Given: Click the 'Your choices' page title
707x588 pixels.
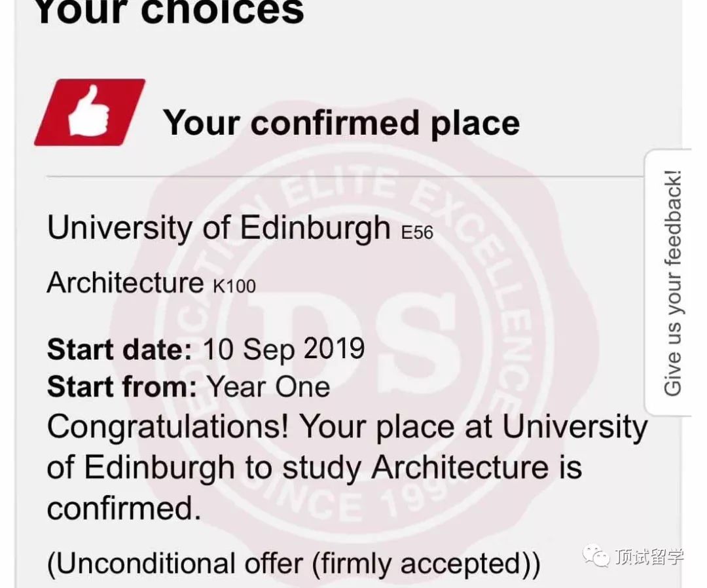Looking at the screenshot, I should pos(169,12).
